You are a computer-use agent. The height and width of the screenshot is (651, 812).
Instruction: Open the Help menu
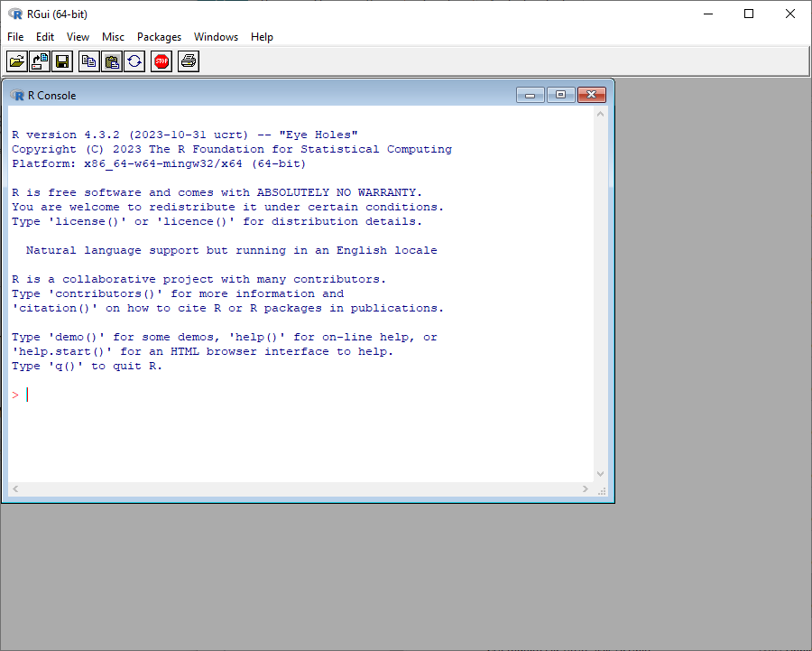(262, 37)
